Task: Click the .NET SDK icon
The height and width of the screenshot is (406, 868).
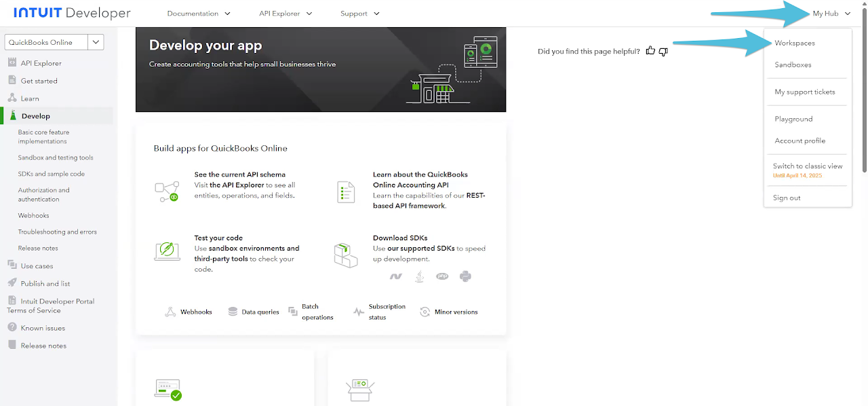Action: tap(396, 276)
